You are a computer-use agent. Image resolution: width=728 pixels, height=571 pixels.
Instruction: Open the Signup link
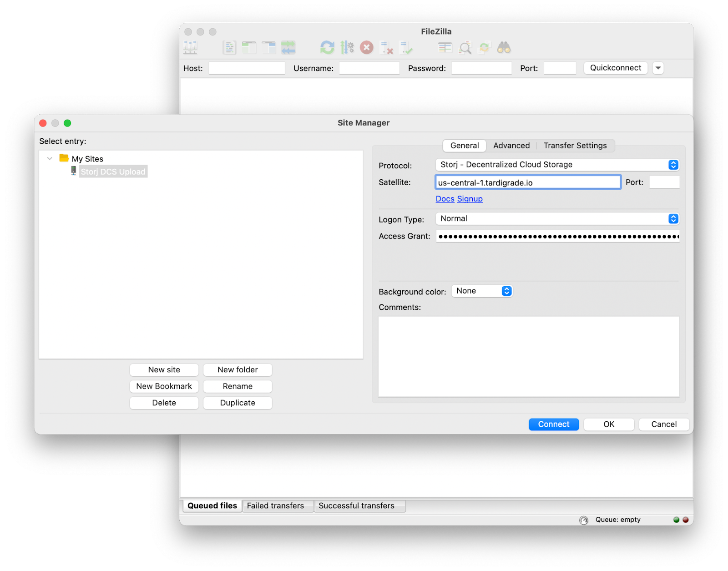470,199
